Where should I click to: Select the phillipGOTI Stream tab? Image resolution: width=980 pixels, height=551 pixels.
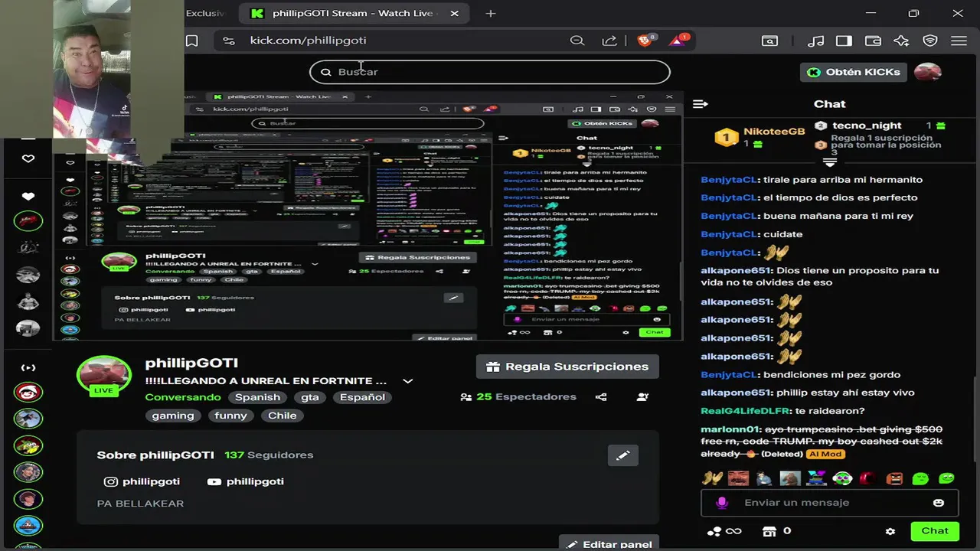(x=353, y=13)
